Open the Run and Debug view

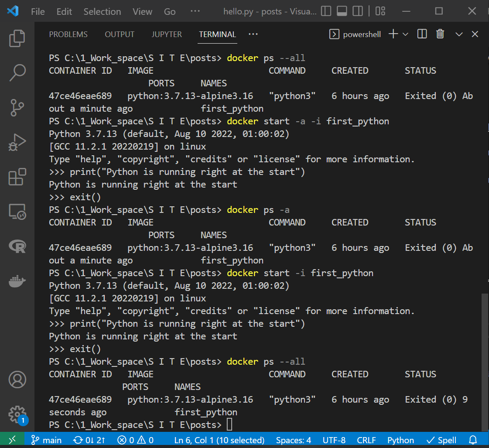click(x=17, y=142)
